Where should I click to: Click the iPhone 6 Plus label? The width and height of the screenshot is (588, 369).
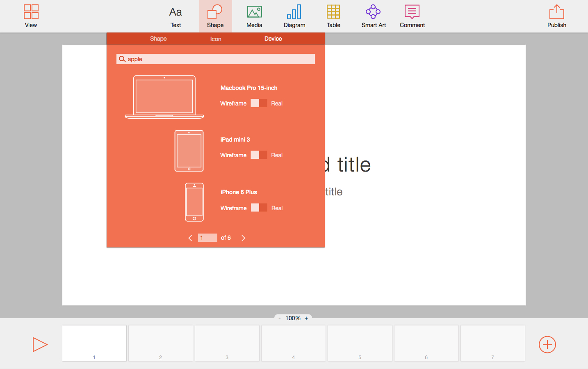239,192
